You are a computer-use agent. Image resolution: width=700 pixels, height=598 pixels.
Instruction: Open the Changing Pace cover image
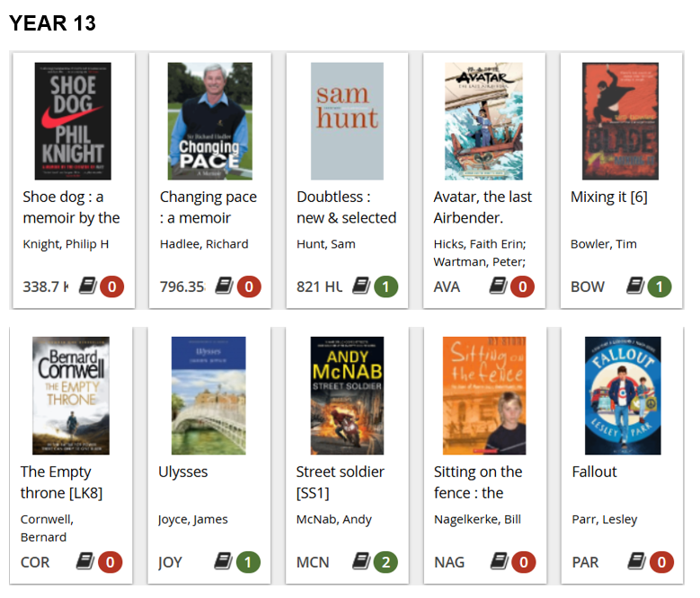coord(210,121)
